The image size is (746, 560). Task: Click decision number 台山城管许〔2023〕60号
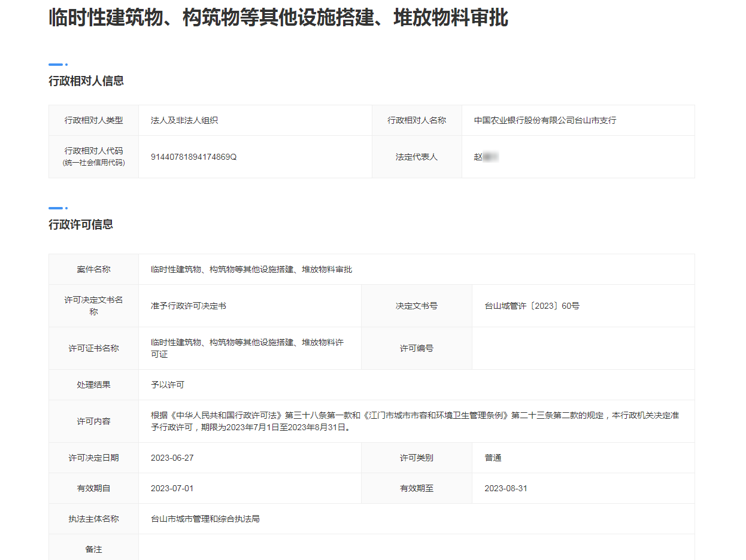tap(532, 306)
